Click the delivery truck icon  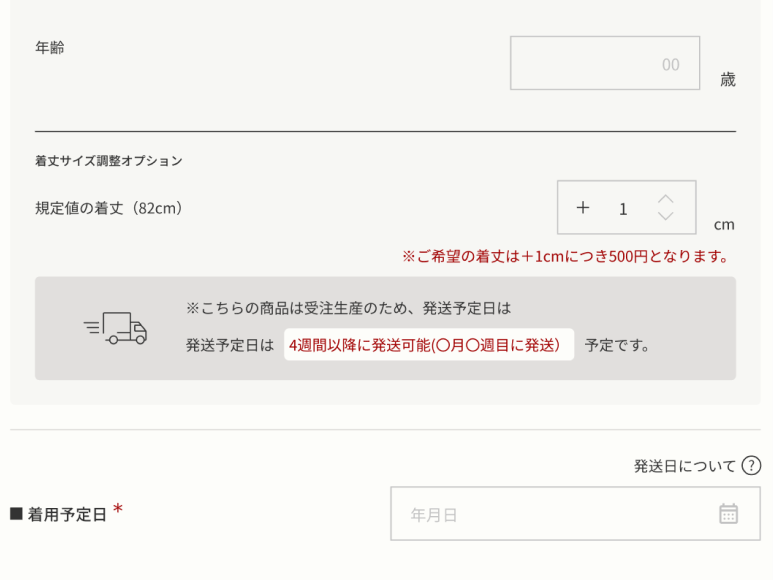115,328
